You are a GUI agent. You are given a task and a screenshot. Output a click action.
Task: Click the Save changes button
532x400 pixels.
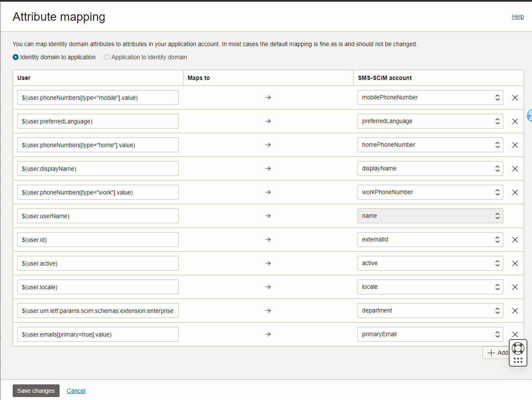36,391
